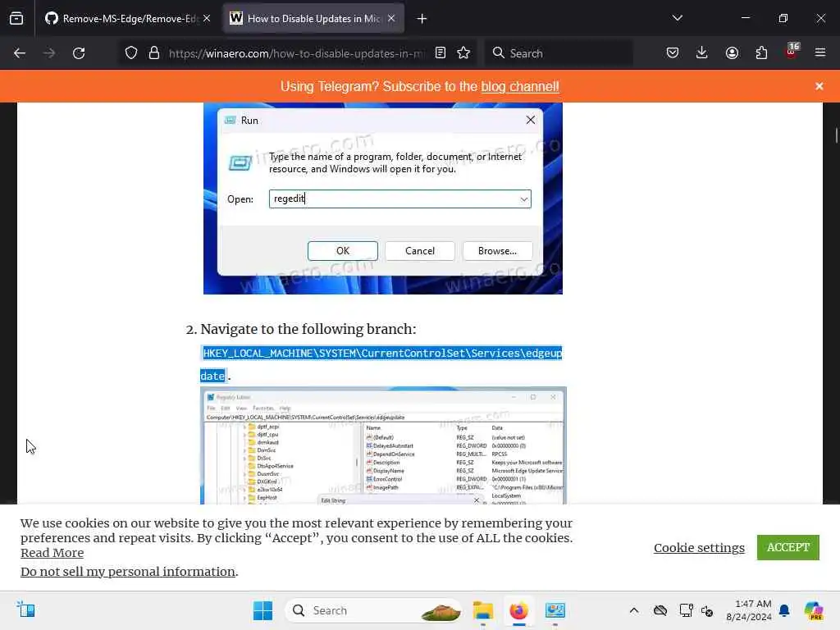Select the How to Disable Updates tab
This screenshot has width=840, height=630.
313,19
